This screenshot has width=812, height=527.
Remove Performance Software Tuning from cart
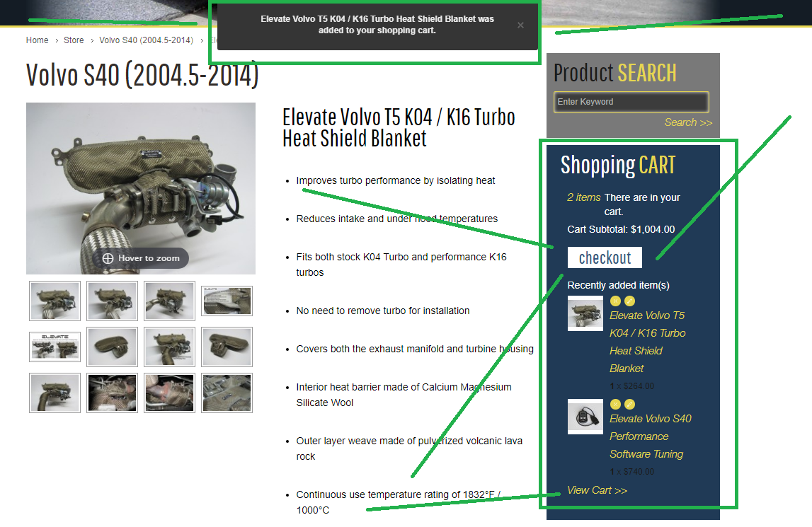[x=615, y=405]
